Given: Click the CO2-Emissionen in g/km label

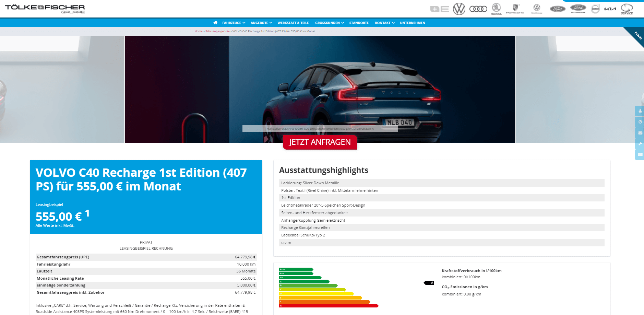Looking at the screenshot, I should (x=465, y=287).
